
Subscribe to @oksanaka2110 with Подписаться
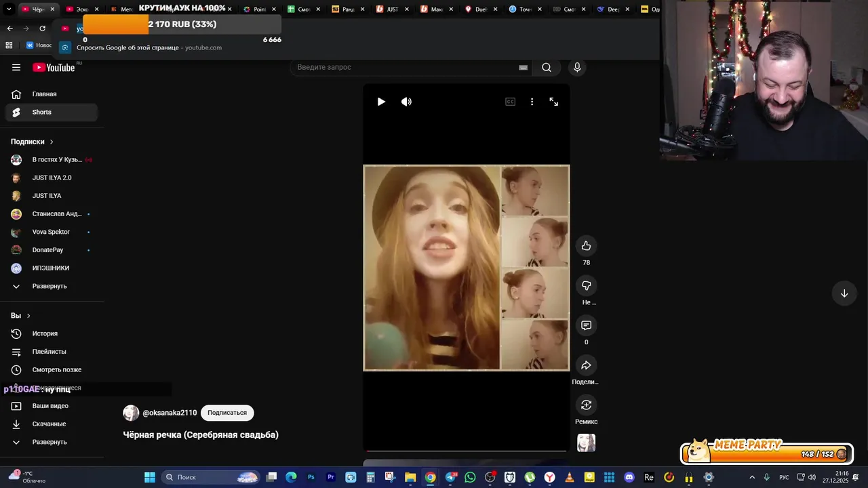coord(227,413)
